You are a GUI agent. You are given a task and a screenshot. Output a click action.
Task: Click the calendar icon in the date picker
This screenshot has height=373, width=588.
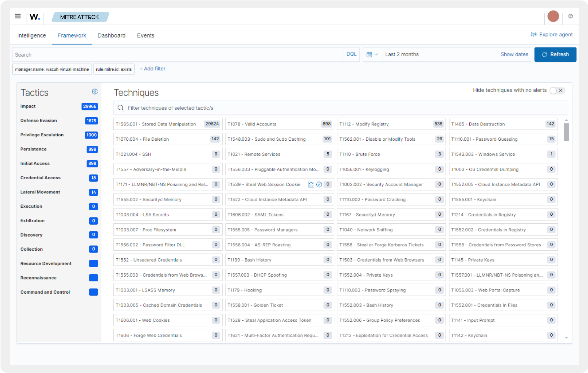[370, 54]
